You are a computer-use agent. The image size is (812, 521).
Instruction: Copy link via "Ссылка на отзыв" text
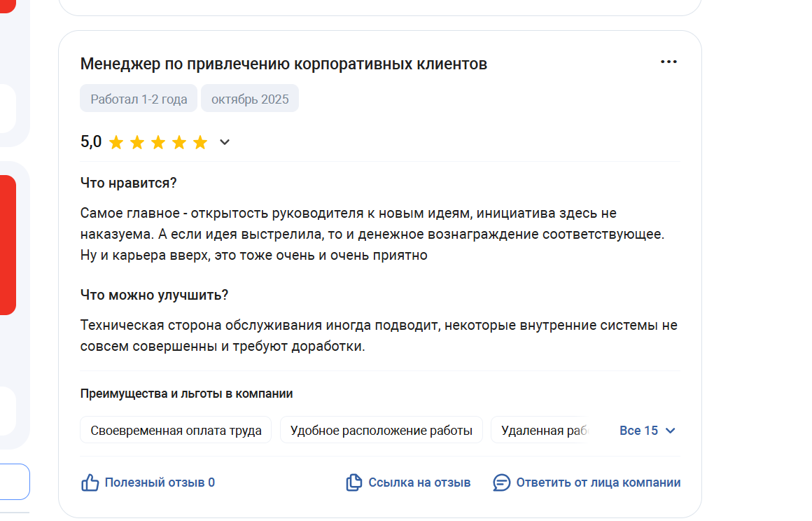[419, 482]
